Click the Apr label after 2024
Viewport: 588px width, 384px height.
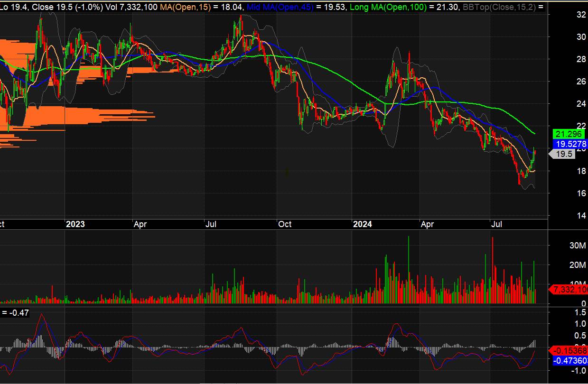[x=427, y=224]
